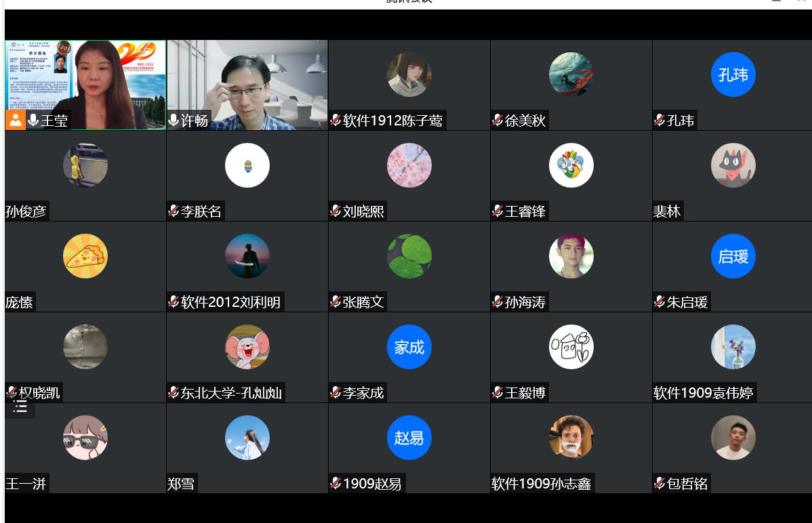Screen dimensions: 812x523
Task: Click the blue 孔玮 avatar circle
Action: 733,75
